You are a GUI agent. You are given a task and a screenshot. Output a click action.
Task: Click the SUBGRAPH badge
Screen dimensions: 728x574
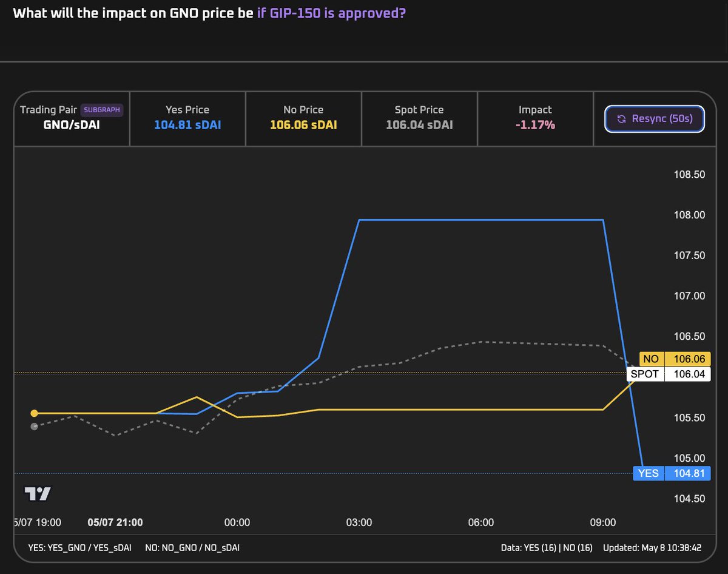pyautogui.click(x=102, y=110)
